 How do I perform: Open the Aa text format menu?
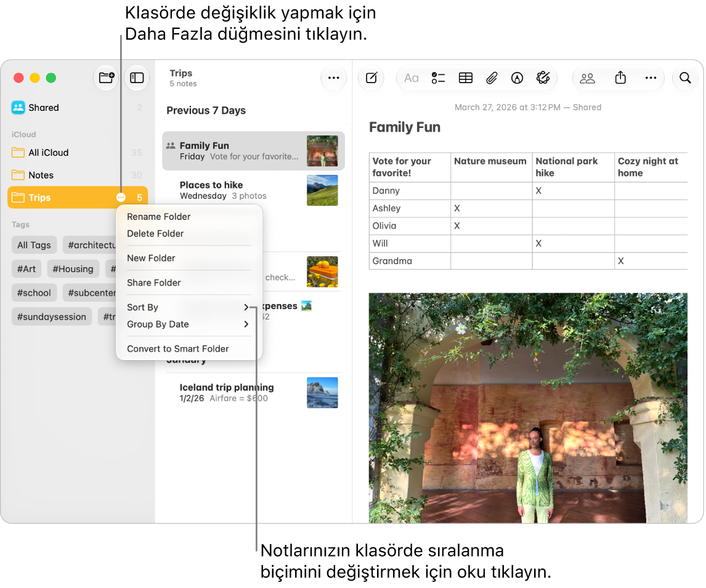411,78
